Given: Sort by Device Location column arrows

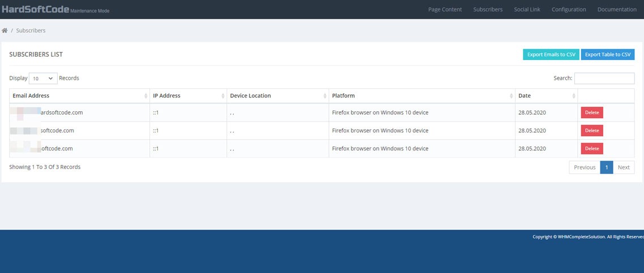Looking at the screenshot, I should coord(325,96).
